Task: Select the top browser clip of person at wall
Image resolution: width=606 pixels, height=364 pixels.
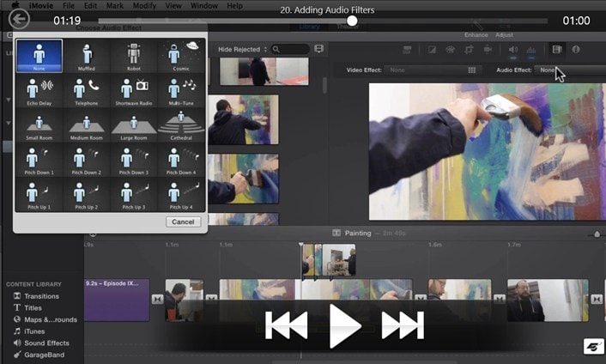Action: 264,71
